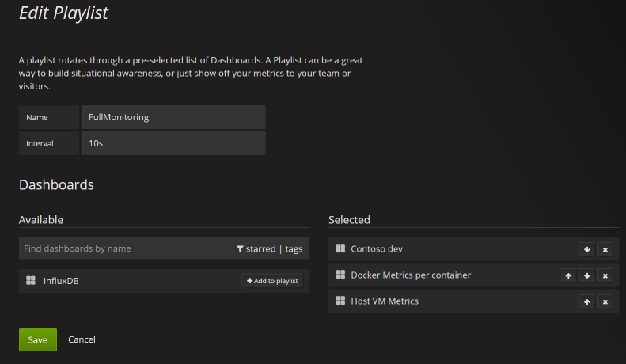Remove Docker Metrics per container from playlist
This screenshot has height=364, width=626.
click(x=605, y=275)
